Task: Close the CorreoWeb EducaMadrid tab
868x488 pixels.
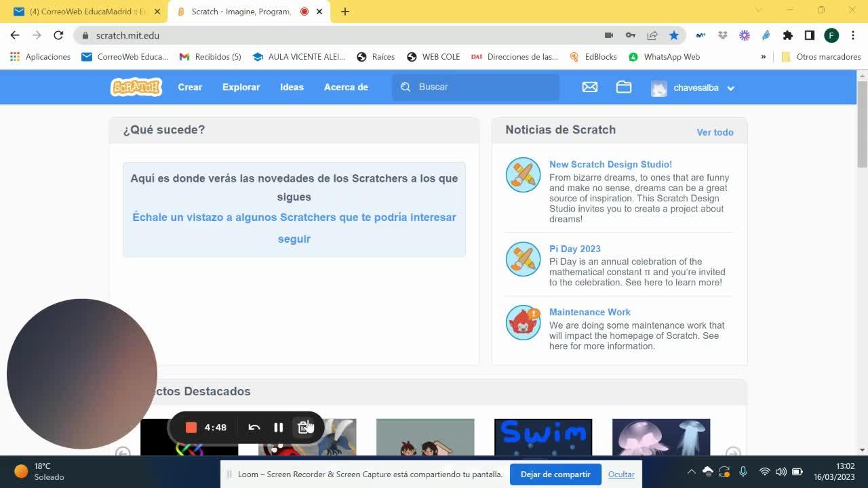Action: [x=157, y=12]
